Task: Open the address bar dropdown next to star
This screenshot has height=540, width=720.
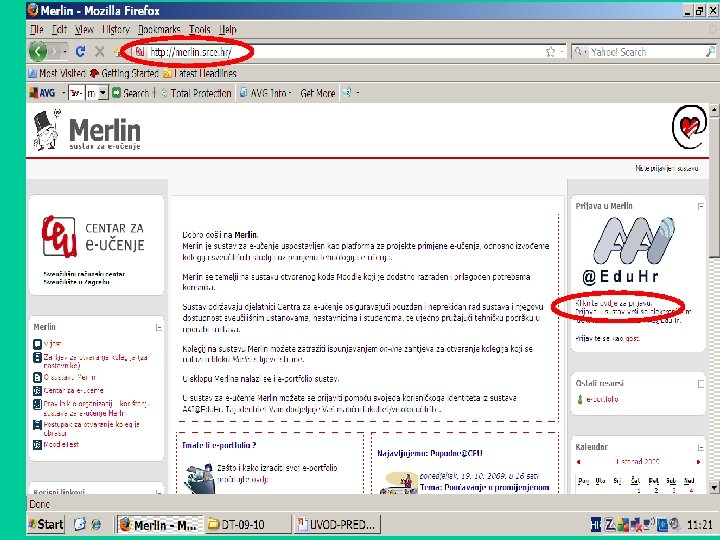Action: tap(562, 52)
